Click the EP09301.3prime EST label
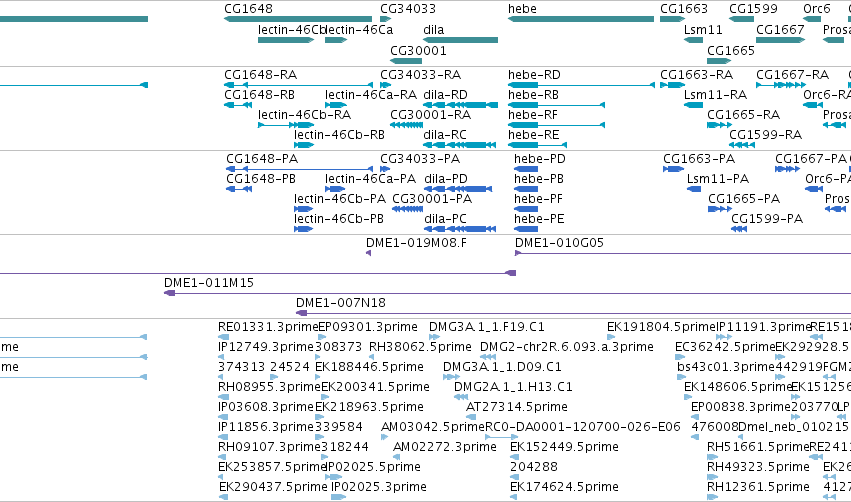The image size is (851, 502). point(368,327)
